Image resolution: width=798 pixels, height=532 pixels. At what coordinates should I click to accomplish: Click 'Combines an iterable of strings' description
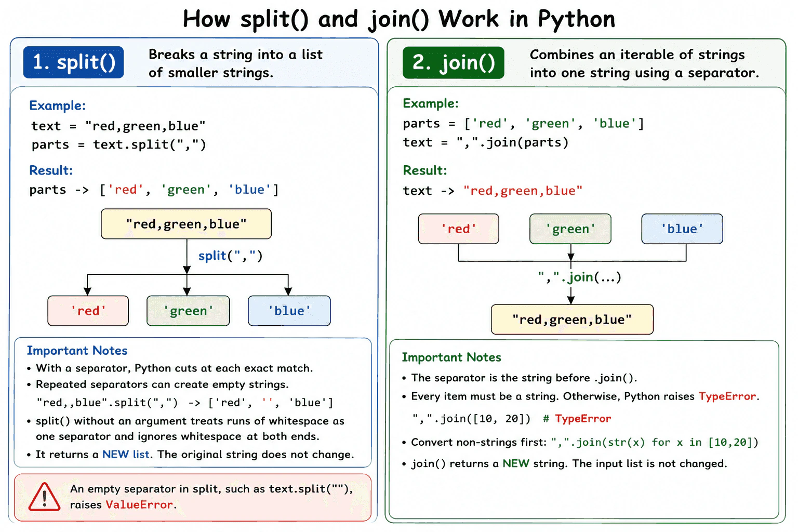[x=644, y=63]
